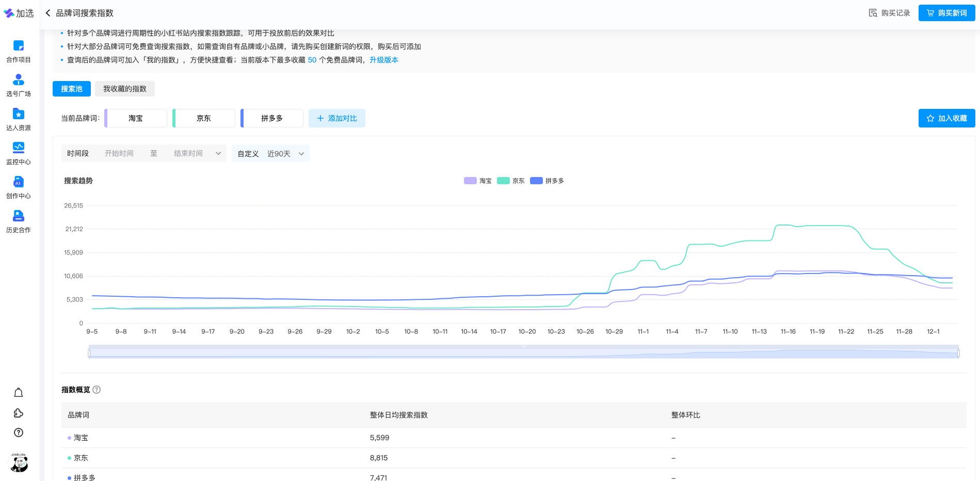Click the 购买记录 icon
This screenshot has height=481, width=980.
coord(873,13)
